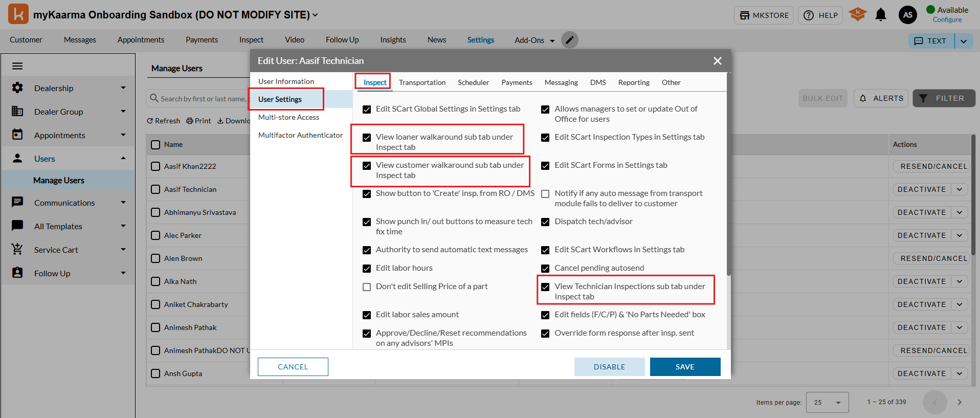Go to the next page of users
This screenshot has width=980, height=418.
point(960,402)
